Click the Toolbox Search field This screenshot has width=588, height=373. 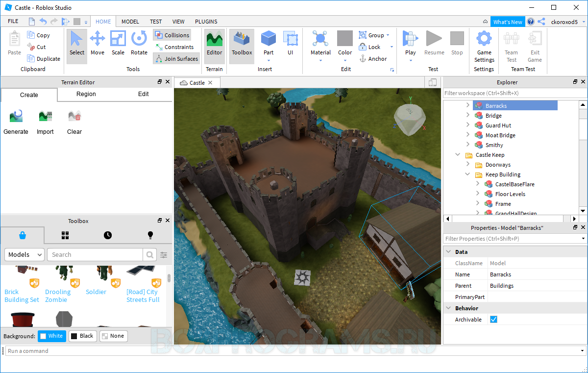(96, 255)
